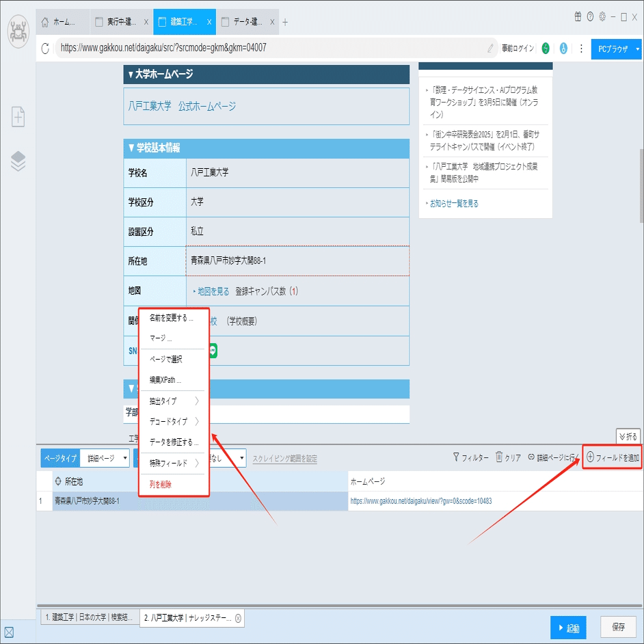The width and height of the screenshot is (644, 644).
Task: Open new task document icon in left sidebar
Action: coord(18,117)
